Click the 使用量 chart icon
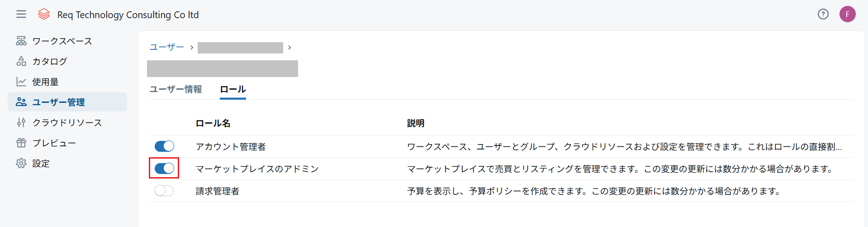 coord(21,82)
